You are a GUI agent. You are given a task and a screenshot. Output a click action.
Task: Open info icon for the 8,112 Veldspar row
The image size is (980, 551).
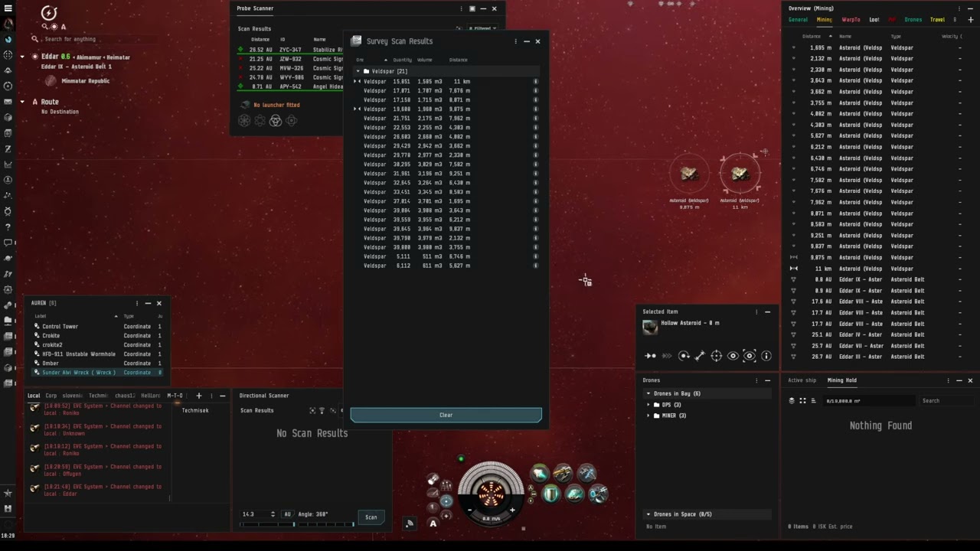[535, 266]
